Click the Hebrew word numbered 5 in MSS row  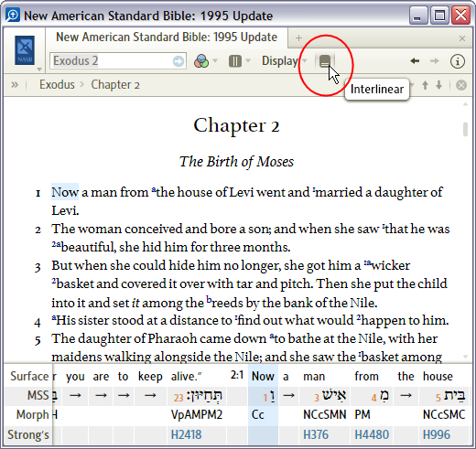(455, 395)
